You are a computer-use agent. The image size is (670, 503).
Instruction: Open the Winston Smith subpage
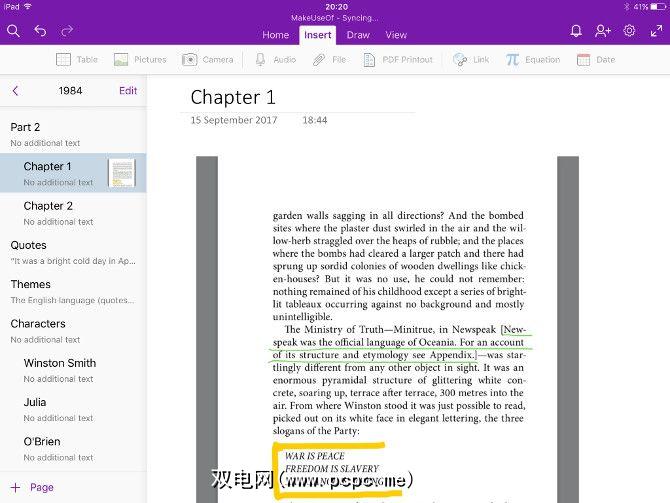coord(73,370)
